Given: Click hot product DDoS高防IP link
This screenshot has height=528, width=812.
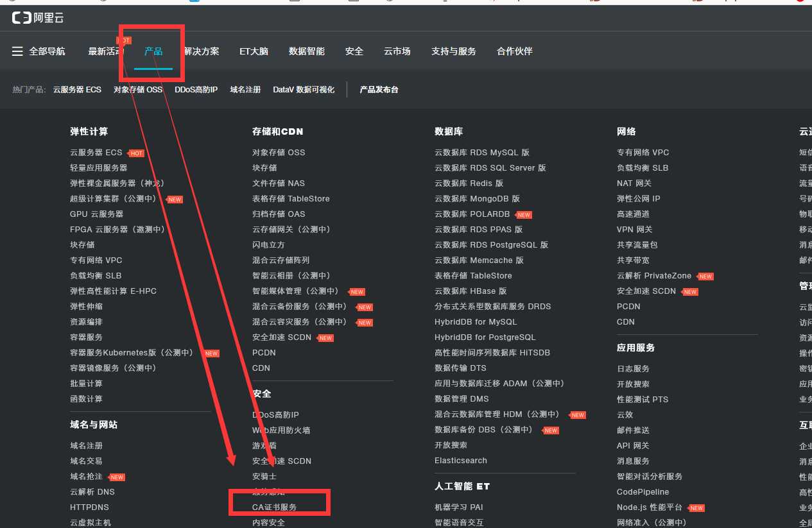Looking at the screenshot, I should [196, 90].
